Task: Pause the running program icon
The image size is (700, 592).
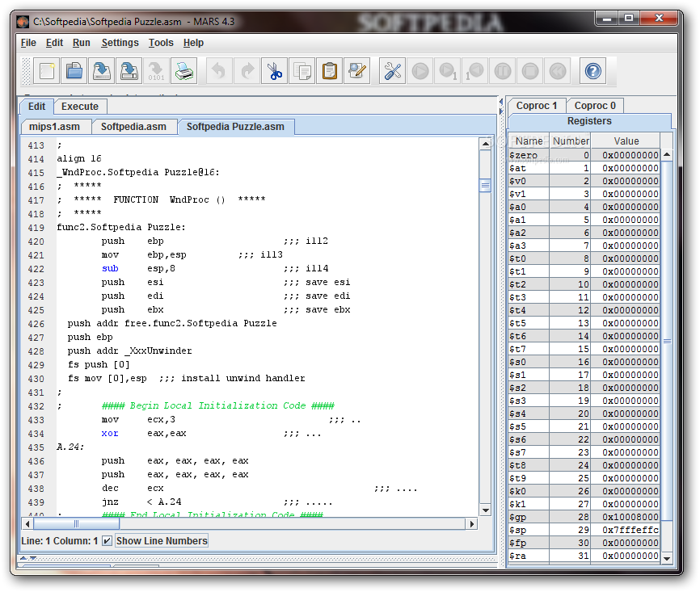Action: 503,71
